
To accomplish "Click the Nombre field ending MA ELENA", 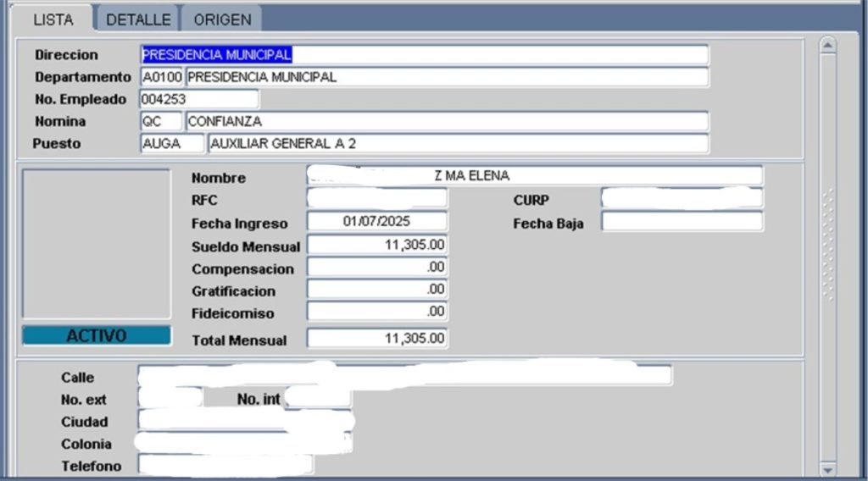I will pos(535,176).
